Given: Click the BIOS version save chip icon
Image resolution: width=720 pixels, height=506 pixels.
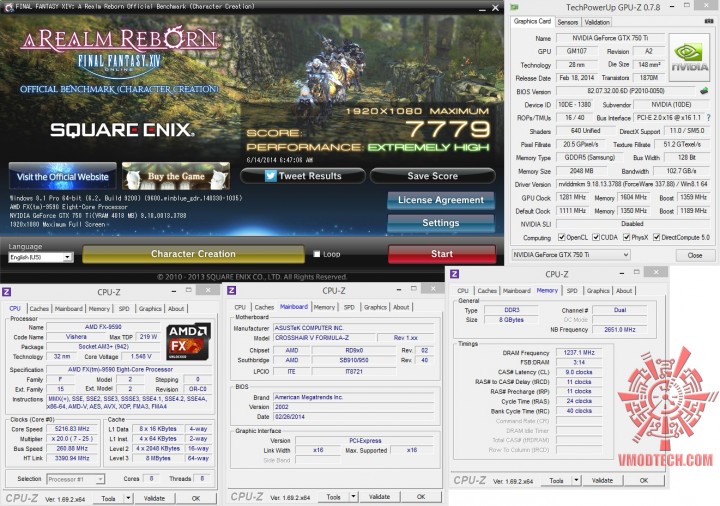Looking at the screenshot, I should tap(704, 91).
